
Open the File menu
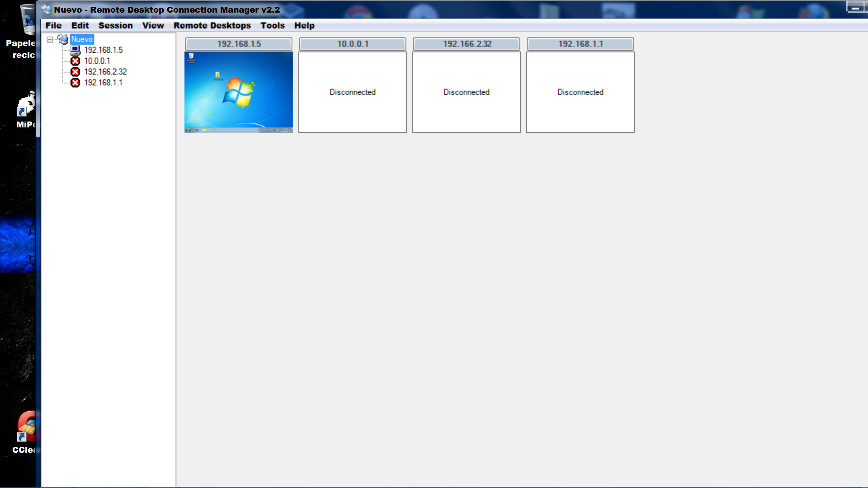pos(53,26)
